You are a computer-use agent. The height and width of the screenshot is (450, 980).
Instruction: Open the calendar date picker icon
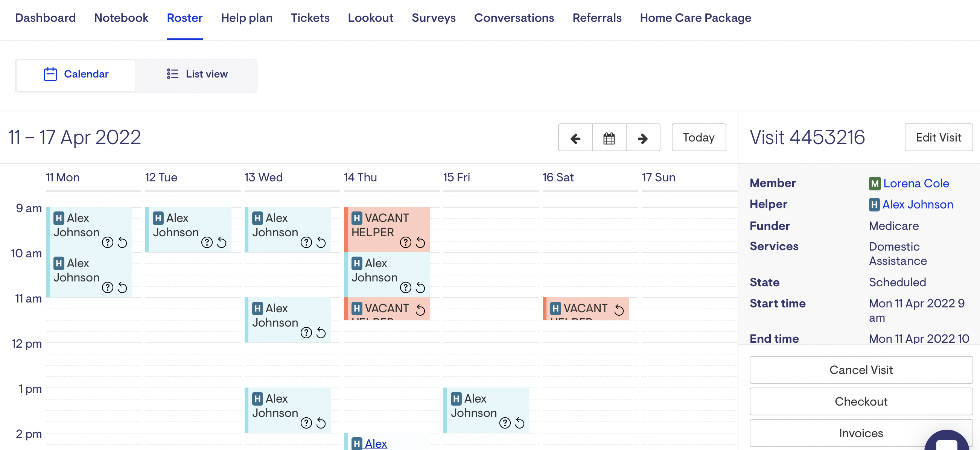tap(609, 138)
